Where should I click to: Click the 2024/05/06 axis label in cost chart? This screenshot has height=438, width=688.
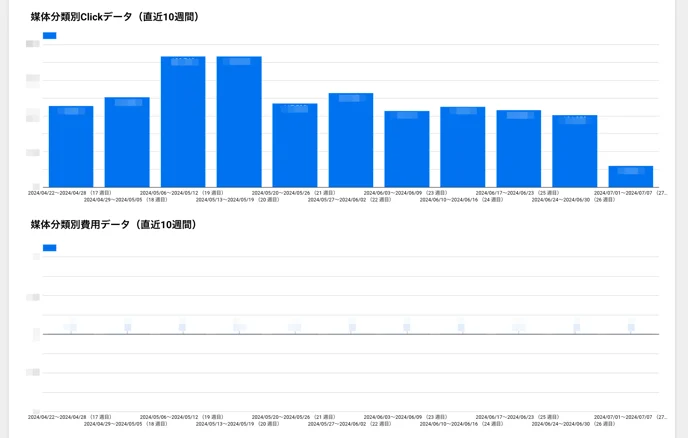181,416
